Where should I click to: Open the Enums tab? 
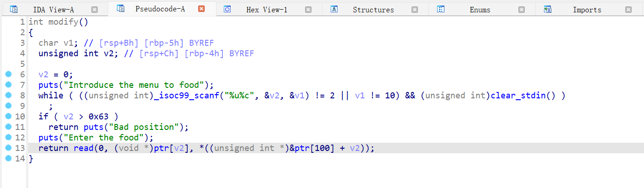click(480, 10)
